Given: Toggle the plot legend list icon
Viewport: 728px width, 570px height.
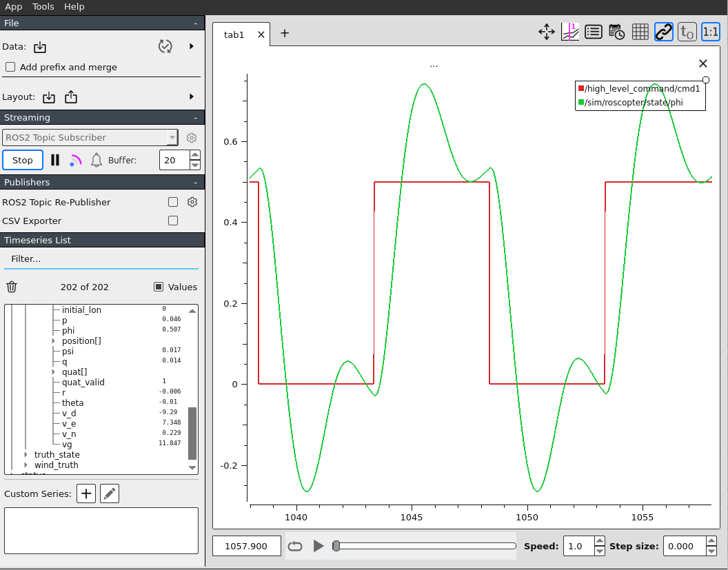Looking at the screenshot, I should [x=593, y=32].
